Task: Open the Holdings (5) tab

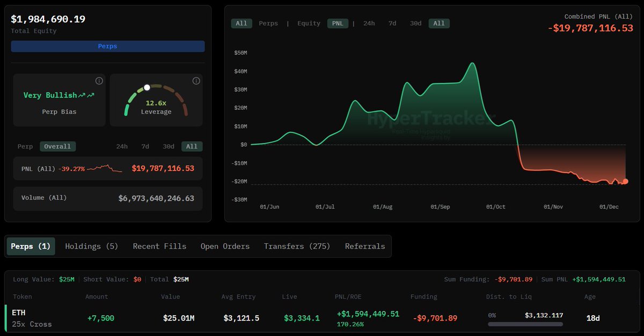Action: pyautogui.click(x=91, y=246)
